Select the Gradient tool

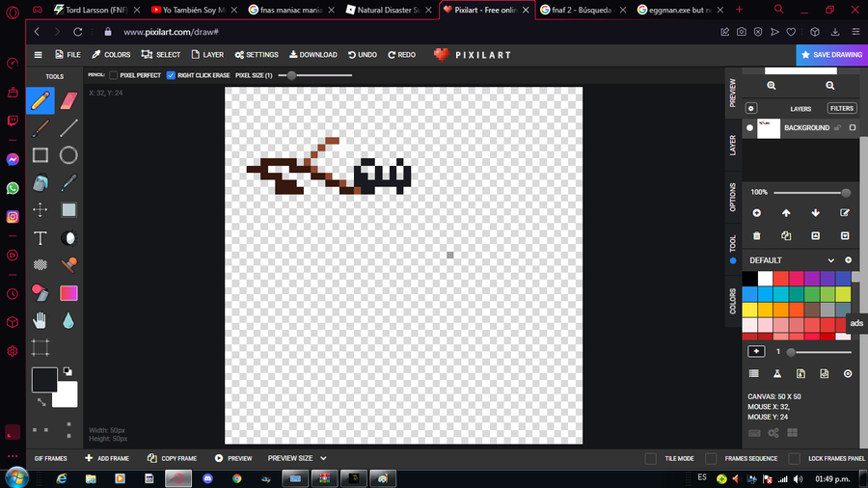click(x=68, y=292)
